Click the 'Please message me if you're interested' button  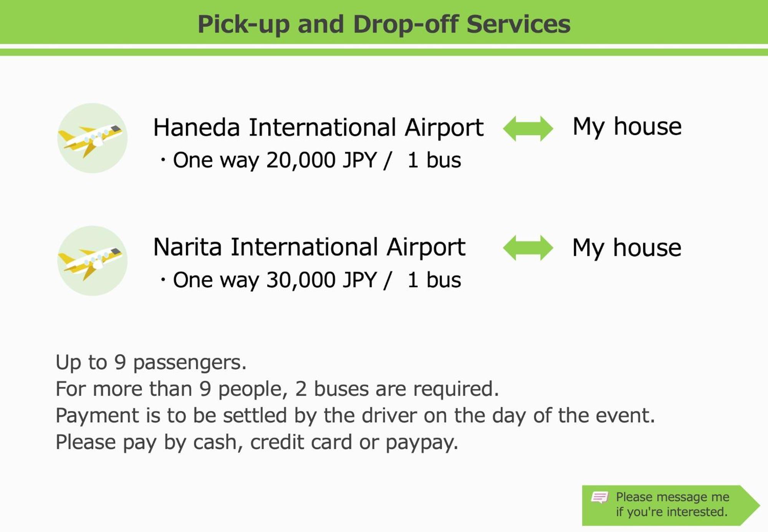[x=671, y=505]
